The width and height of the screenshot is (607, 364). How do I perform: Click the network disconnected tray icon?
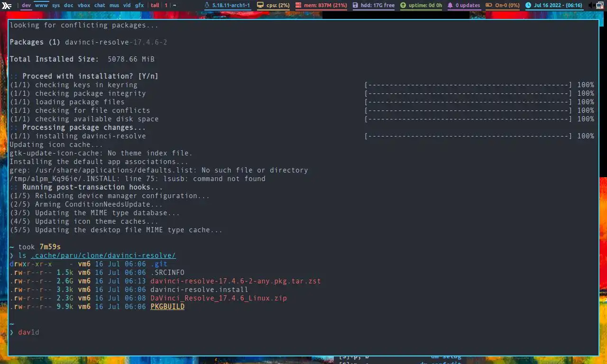click(600, 5)
